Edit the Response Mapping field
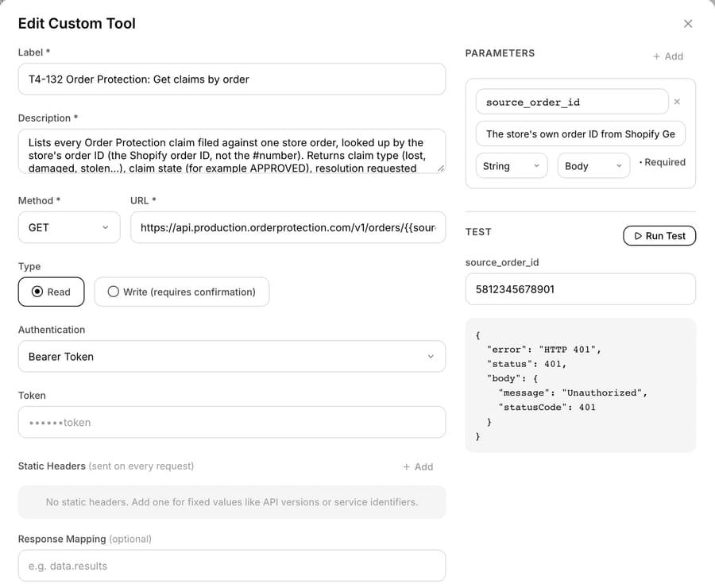 tap(232, 566)
